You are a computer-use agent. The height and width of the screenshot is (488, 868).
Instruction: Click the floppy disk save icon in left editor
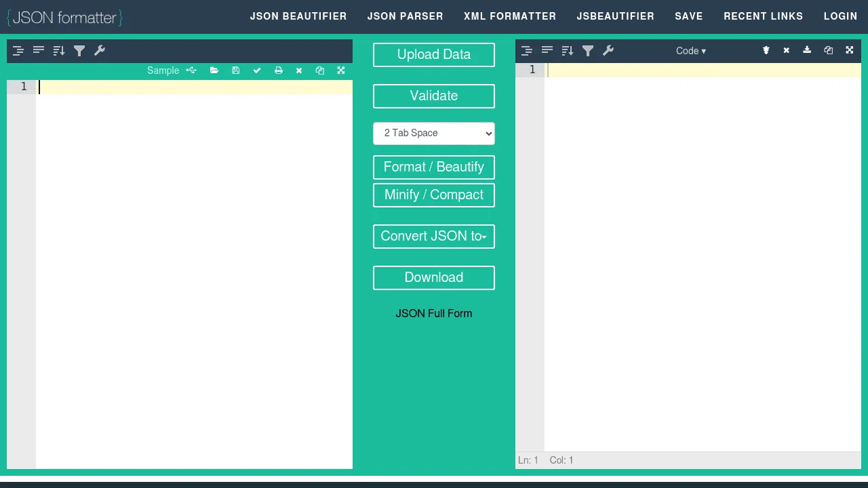pos(235,70)
